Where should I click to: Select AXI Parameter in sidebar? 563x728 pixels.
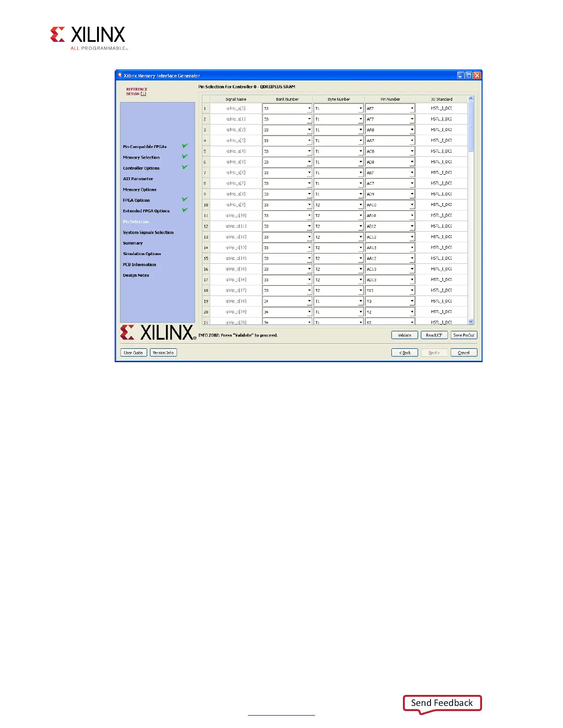138,179
